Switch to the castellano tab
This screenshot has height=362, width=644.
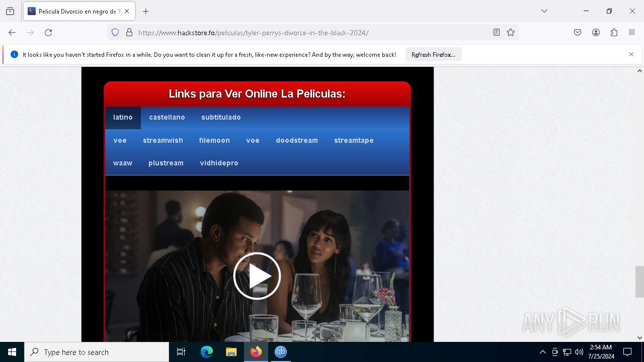tap(167, 117)
